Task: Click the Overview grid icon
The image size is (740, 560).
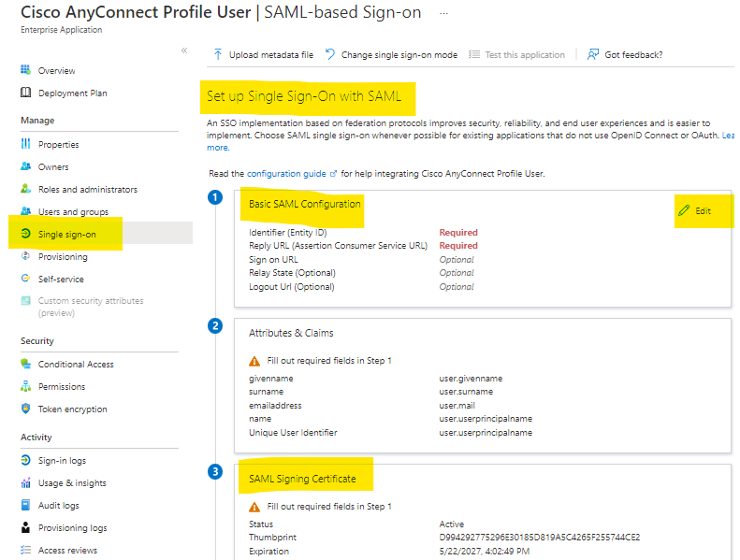Action: [25, 70]
